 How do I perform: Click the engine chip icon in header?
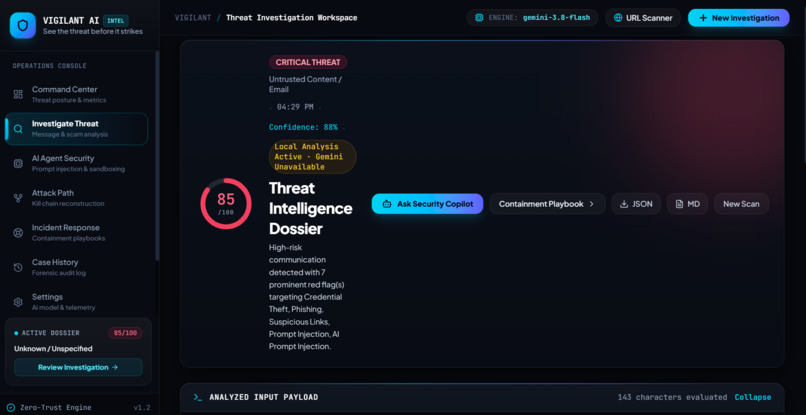point(479,17)
